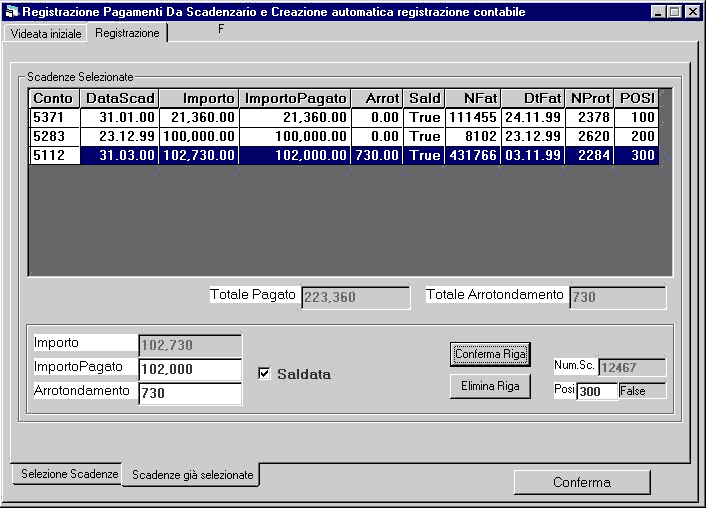This screenshot has height=508, width=706.
Task: Toggle the Saldata checkbox
Action: [x=264, y=373]
